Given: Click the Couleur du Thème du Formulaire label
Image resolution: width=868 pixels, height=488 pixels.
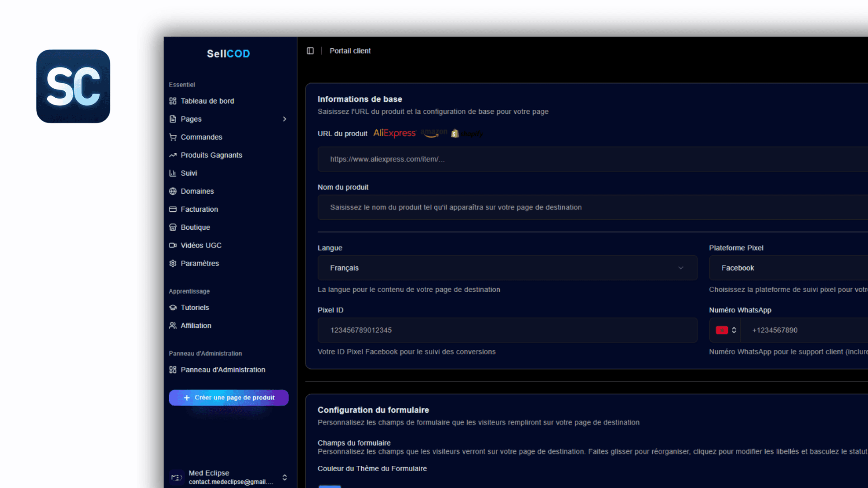Looking at the screenshot, I should (372, 469).
